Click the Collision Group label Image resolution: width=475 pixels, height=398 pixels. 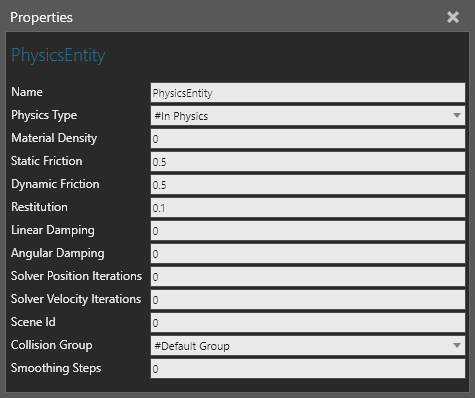click(x=52, y=345)
